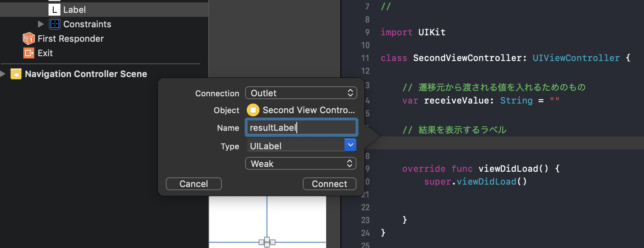644x248 pixels.
Task: Click the Name field containing resultLabel
Action: click(x=301, y=128)
